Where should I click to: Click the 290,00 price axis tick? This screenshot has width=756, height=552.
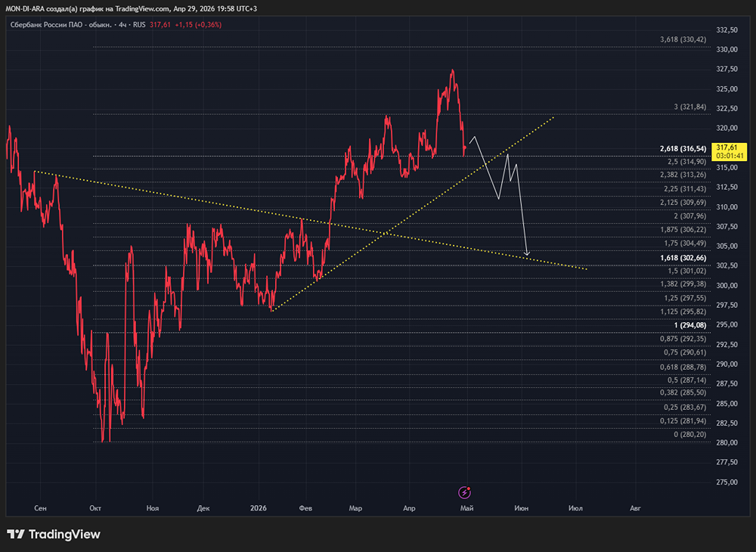click(727, 364)
